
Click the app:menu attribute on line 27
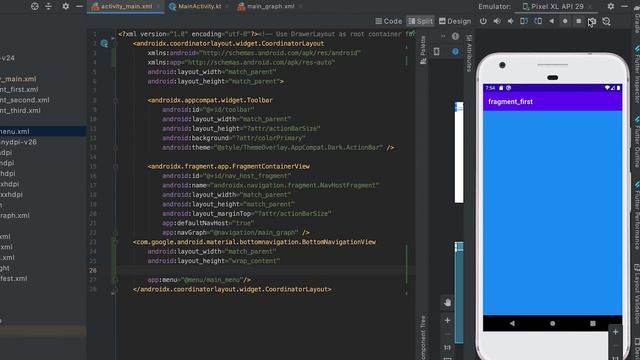coord(199,280)
